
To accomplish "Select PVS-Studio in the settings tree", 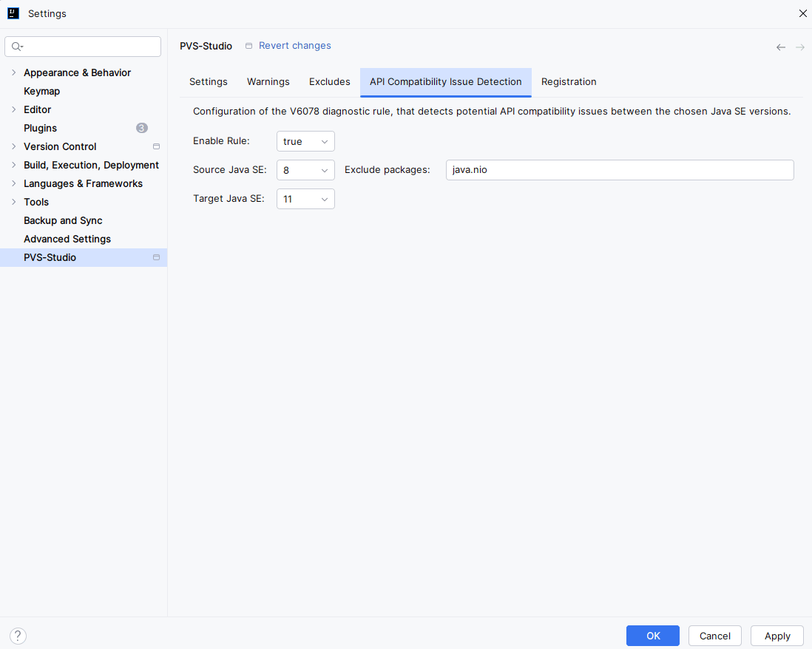I will [x=84, y=257].
